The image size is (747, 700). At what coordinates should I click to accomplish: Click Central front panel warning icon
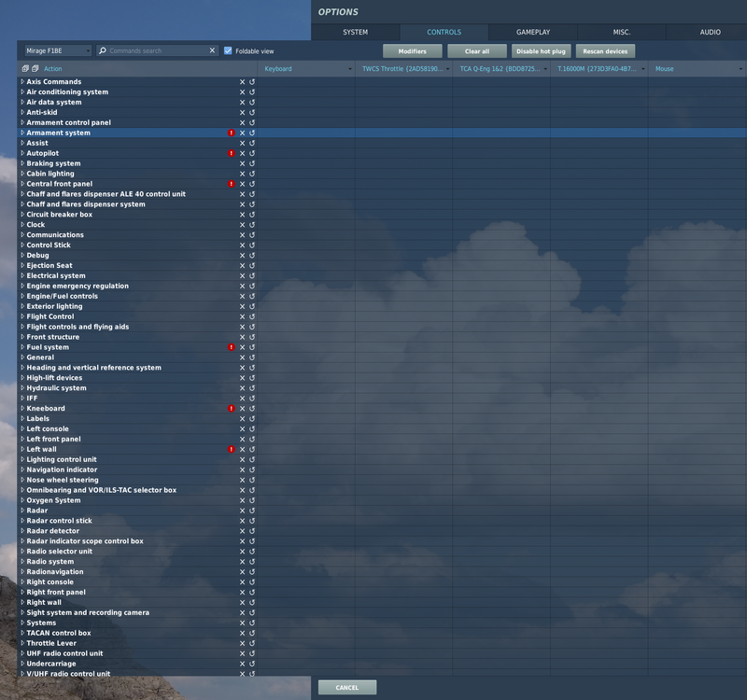point(232,184)
